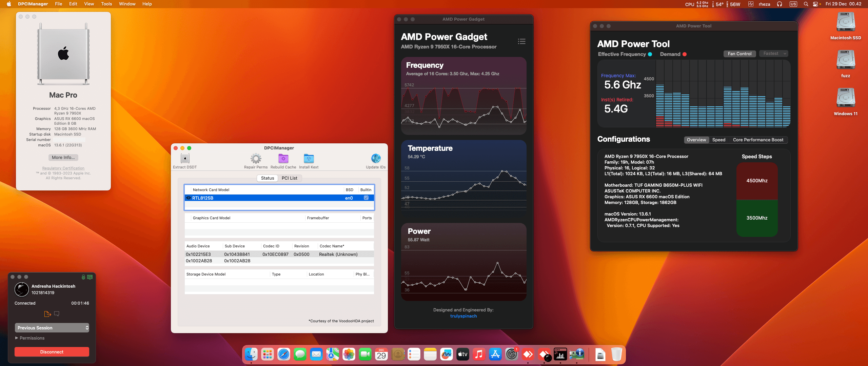
Task: Open the AMD Power Gadget list menu icon
Action: (x=521, y=41)
